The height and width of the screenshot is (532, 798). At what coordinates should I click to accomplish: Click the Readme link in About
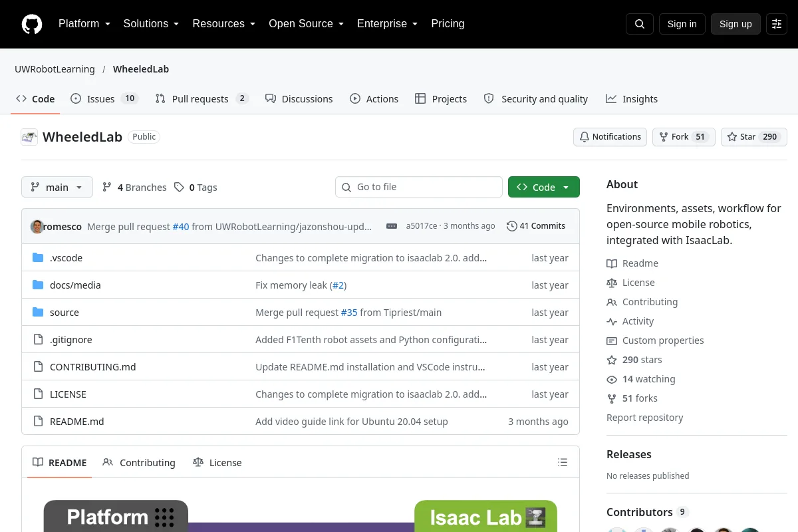coord(632,263)
